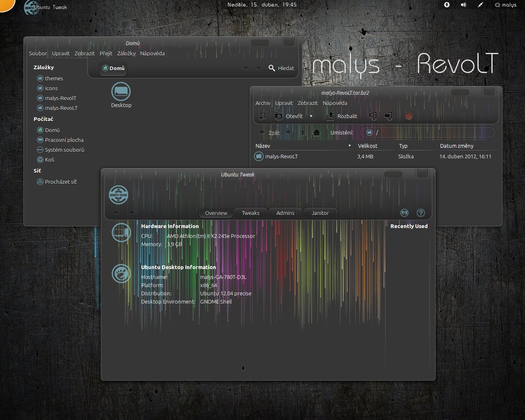Click the Ubuntu Desktop Information GNOME foot icon
Viewport: 525px width, 420px height.
coord(121,274)
